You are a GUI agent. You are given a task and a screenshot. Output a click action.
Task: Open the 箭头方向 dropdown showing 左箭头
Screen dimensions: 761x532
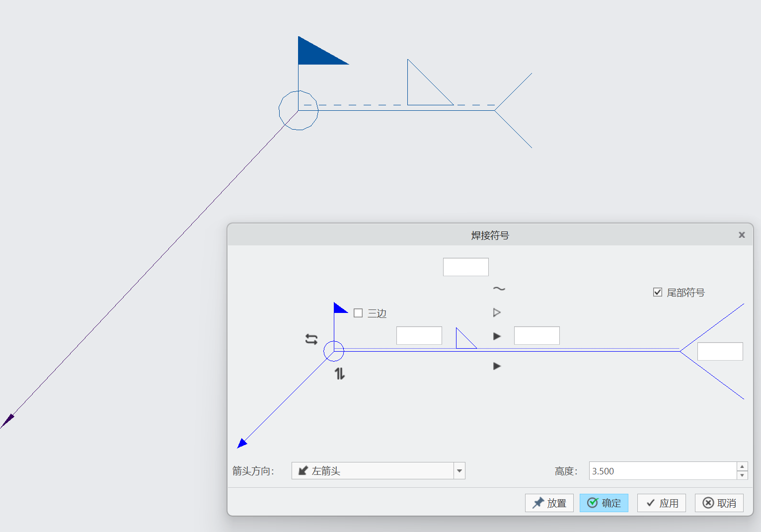[373, 471]
